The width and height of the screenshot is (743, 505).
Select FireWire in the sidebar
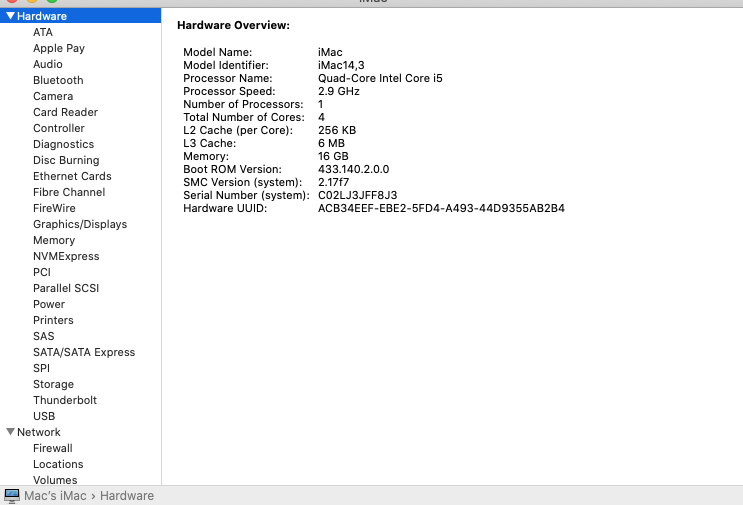click(x=54, y=208)
